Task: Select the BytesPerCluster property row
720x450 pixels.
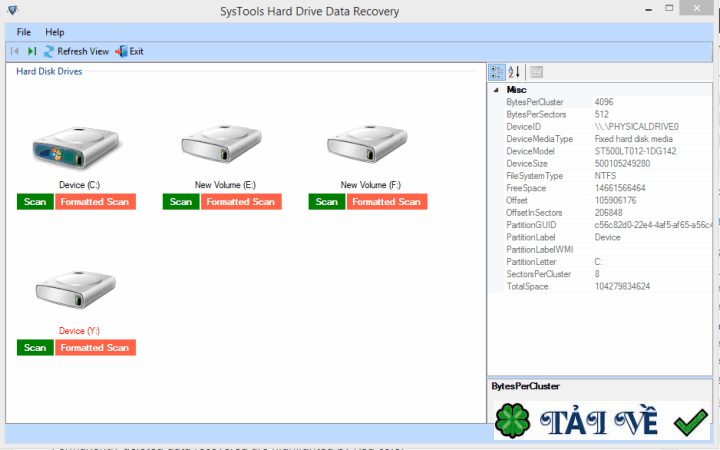Action: [607, 102]
